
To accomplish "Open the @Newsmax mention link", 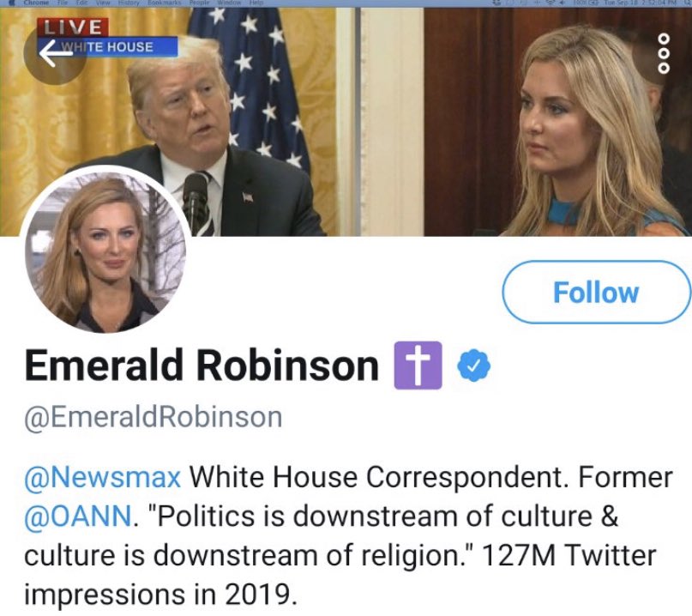I will (x=102, y=477).
